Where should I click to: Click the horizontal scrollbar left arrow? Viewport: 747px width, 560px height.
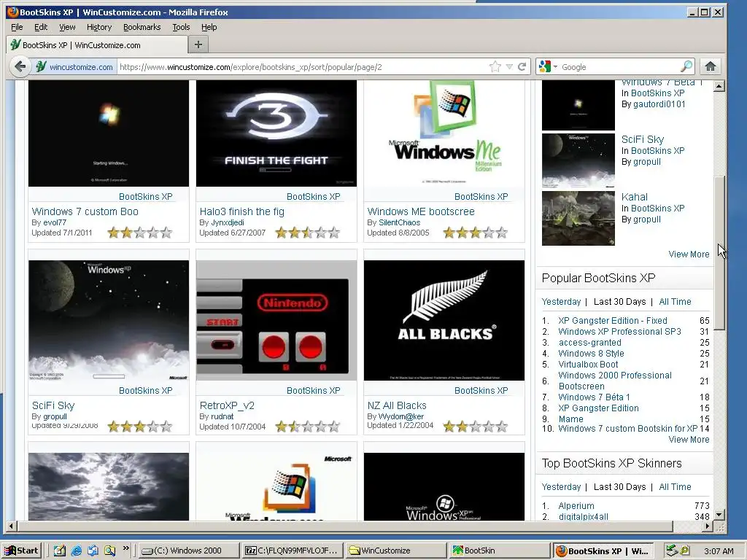coord(12,526)
